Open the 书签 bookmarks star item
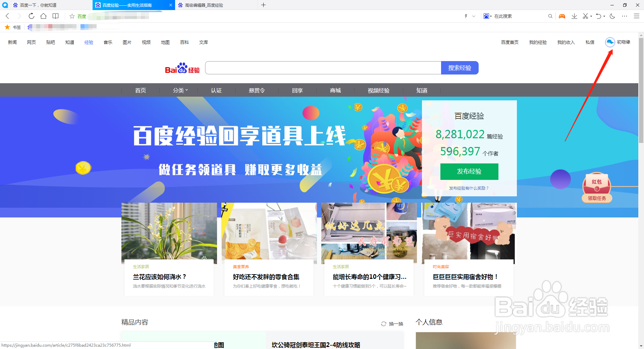Image resolution: width=644 pixels, height=349 pixels. [x=13, y=27]
